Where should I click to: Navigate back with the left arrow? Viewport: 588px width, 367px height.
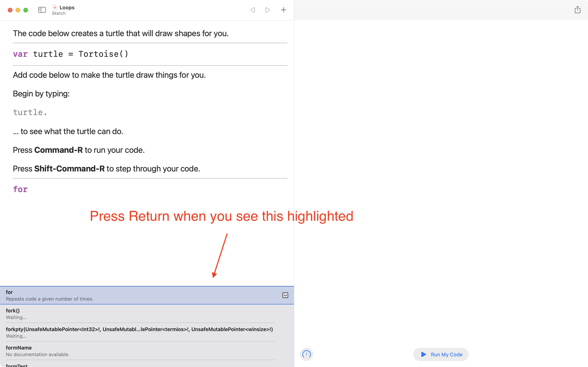pos(252,10)
